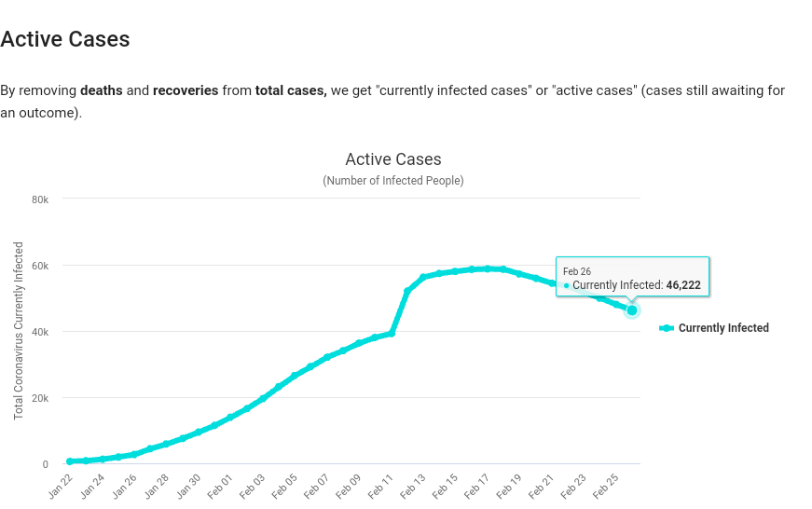Click the first data point at Jan 22
This screenshot has width=812, height=509.
(70, 461)
